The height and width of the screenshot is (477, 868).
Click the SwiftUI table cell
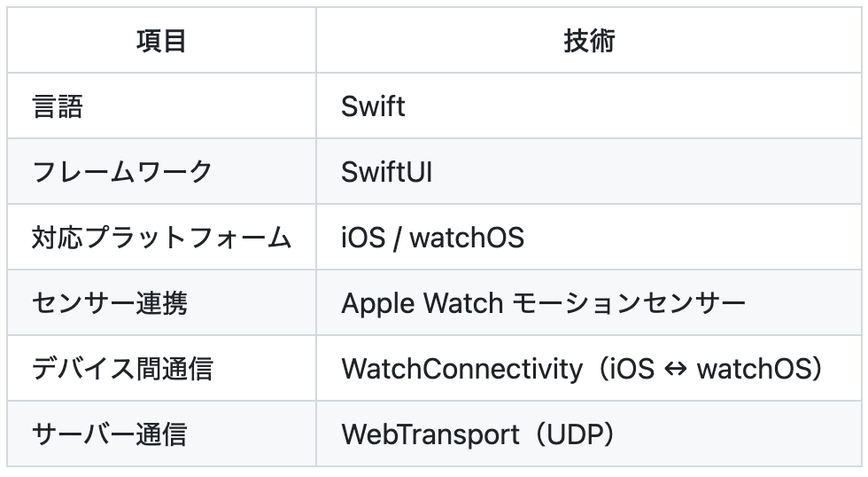pyautogui.click(x=387, y=172)
